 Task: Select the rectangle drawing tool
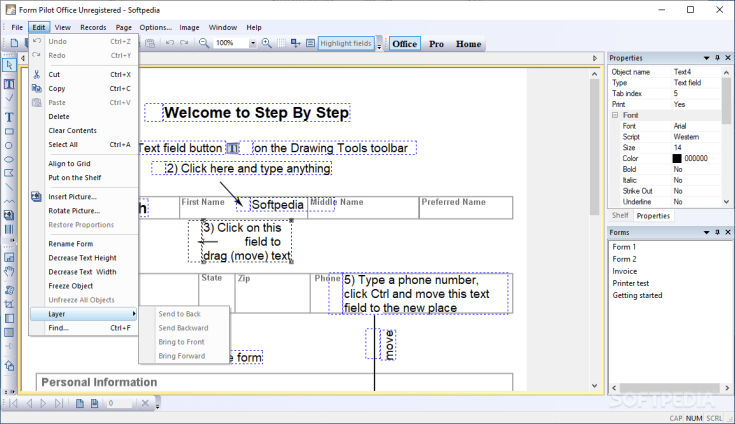point(9,132)
